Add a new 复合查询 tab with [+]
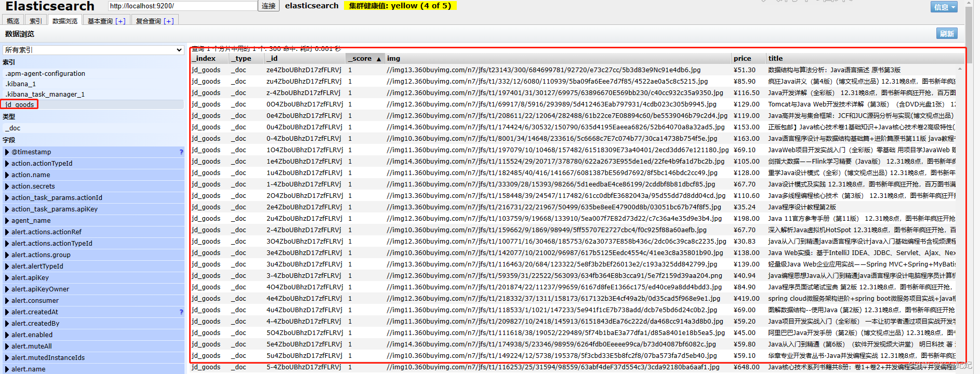The width and height of the screenshot is (980, 374). pyautogui.click(x=169, y=21)
